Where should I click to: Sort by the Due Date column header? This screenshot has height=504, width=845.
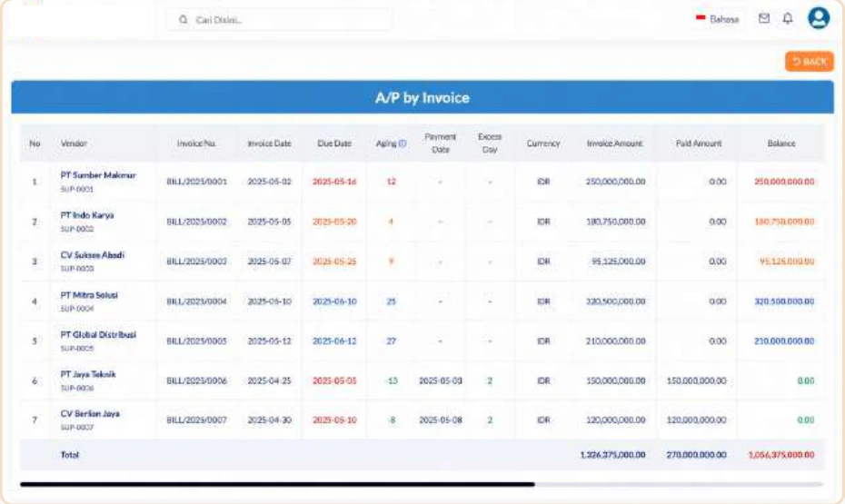click(334, 143)
